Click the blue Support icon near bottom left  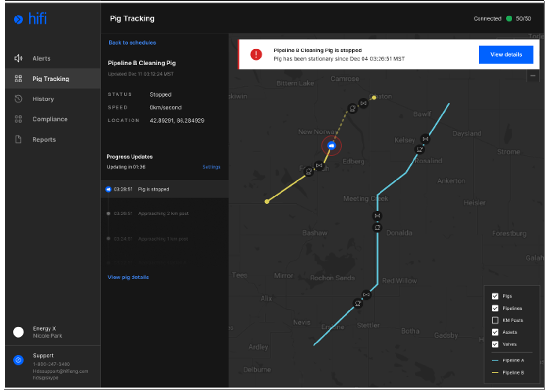(x=18, y=360)
